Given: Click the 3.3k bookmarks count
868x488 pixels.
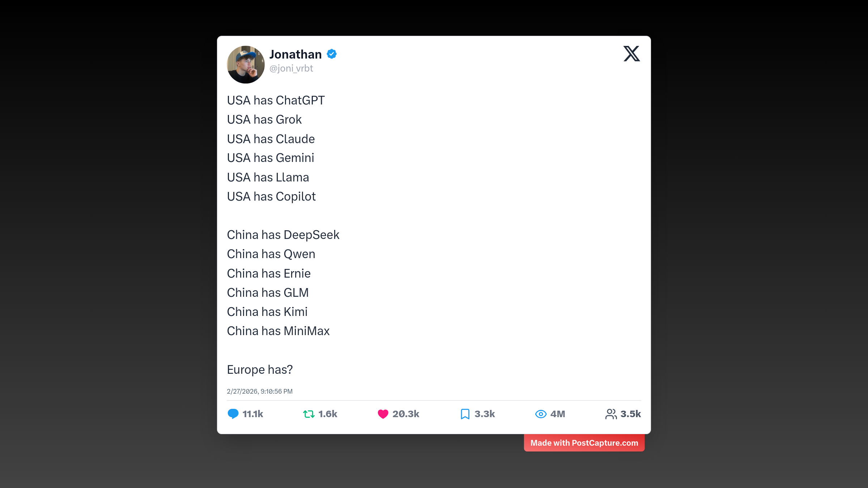Looking at the screenshot, I should [485, 414].
